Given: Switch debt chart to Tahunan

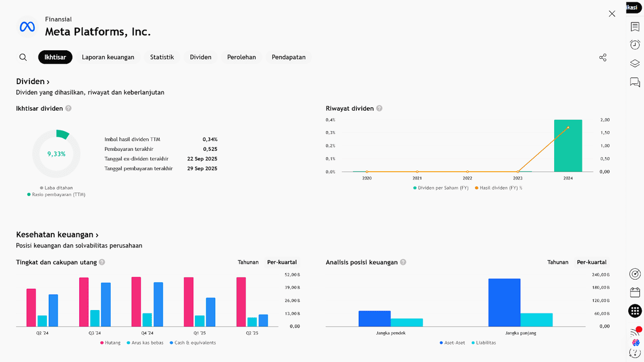Looking at the screenshot, I should (248, 262).
